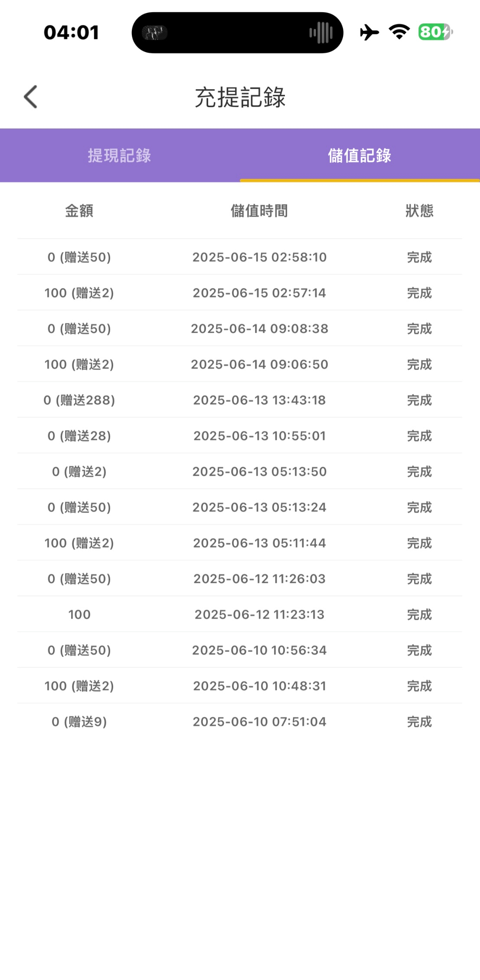
Task: Tap 完成 status for 2025-06-14 09:06:50
Action: (419, 365)
